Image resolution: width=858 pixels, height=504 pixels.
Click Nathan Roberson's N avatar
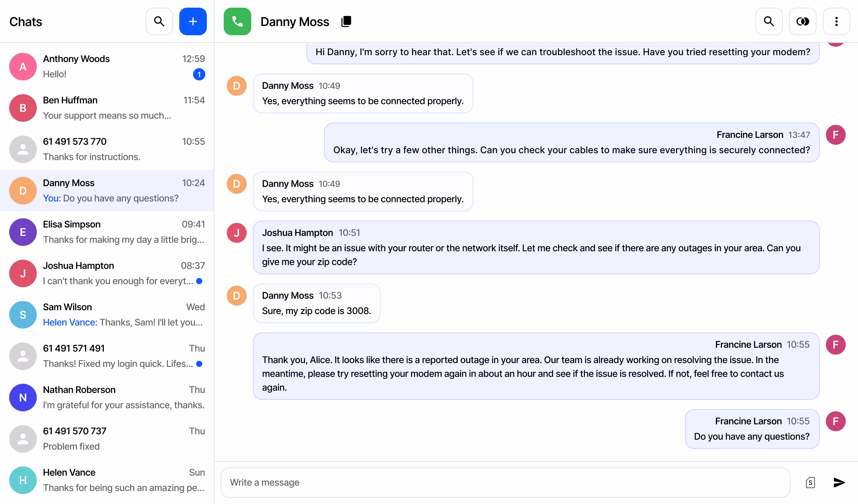23,398
